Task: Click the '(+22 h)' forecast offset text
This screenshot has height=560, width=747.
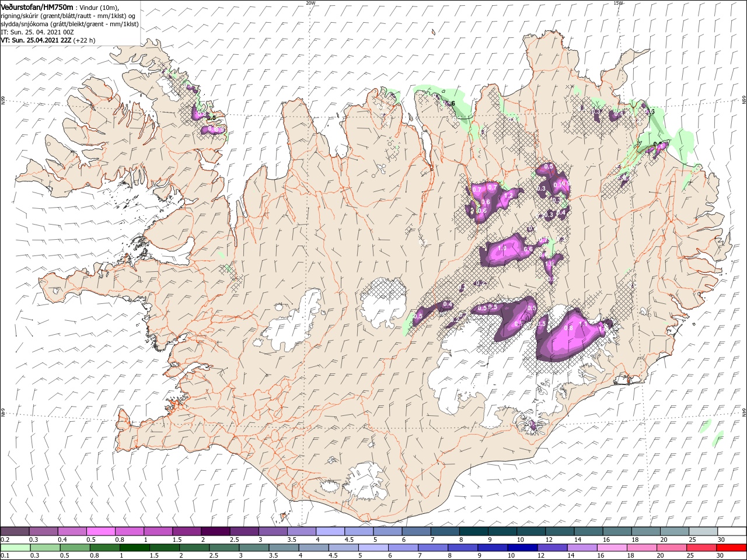Action: pos(85,40)
